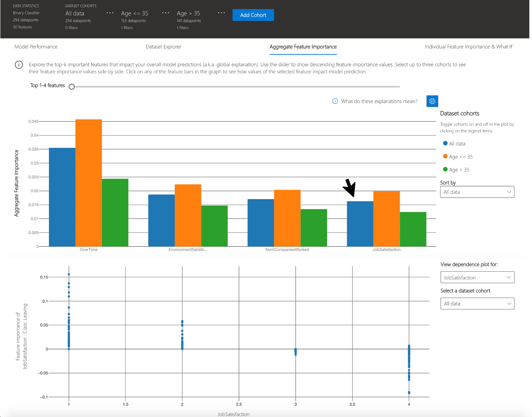532x417 pixels.
Task: Open ellipsis menu for Age > 35 cohort
Action: pyautogui.click(x=221, y=13)
